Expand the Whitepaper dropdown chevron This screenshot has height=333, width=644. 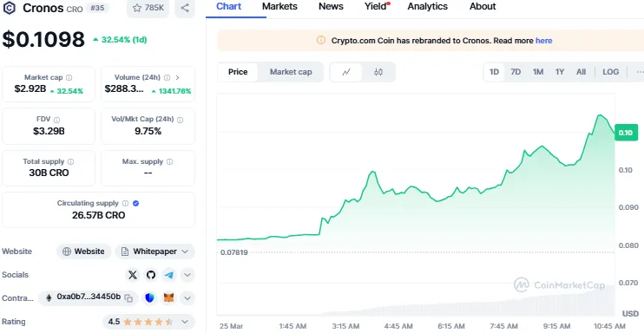185,251
